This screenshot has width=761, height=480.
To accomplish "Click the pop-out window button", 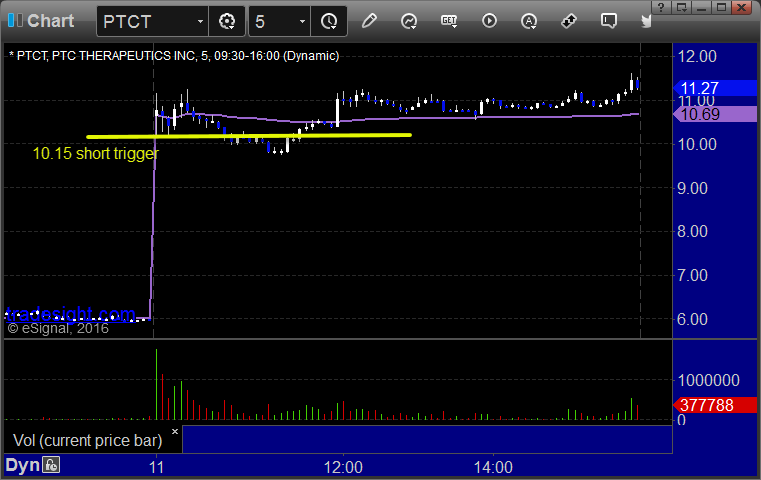I will click(x=681, y=7).
